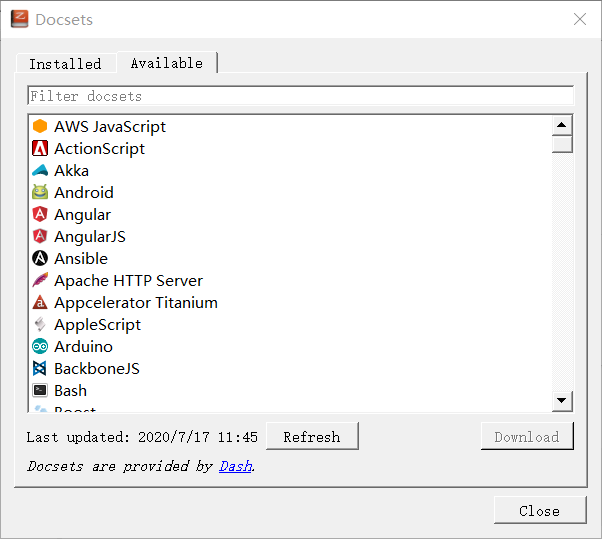Click the scrollbar down arrow

(x=562, y=401)
